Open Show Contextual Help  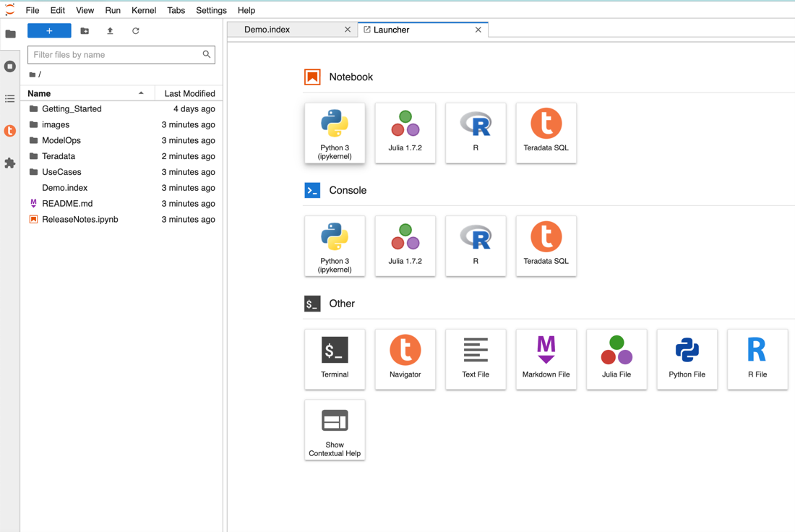point(335,429)
